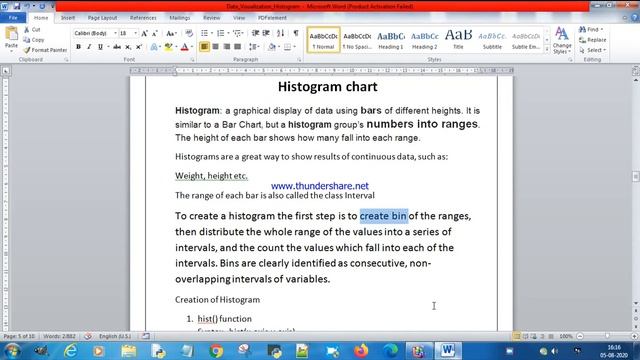The width and height of the screenshot is (640, 360).
Task: Open the Bullets list dropdown arrow
Action: (212, 33)
